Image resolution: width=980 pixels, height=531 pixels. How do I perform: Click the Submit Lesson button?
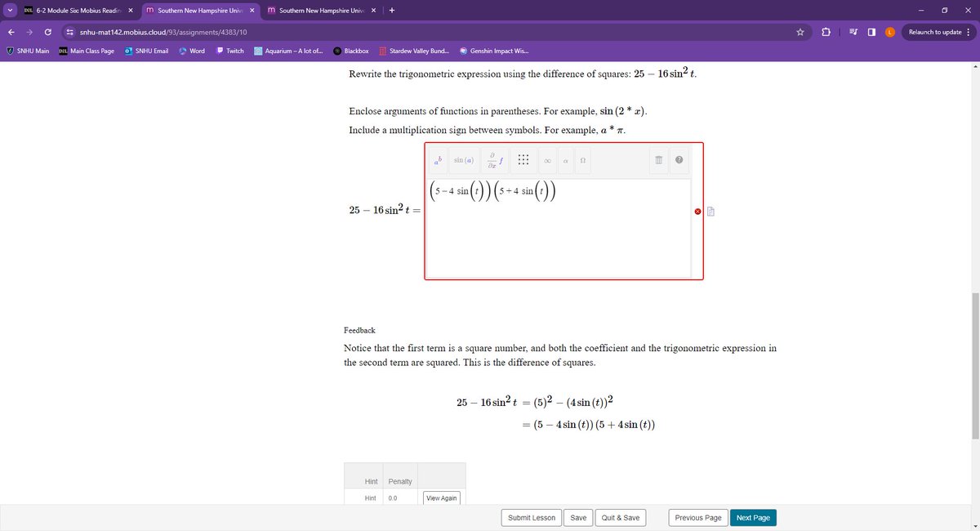click(532, 518)
